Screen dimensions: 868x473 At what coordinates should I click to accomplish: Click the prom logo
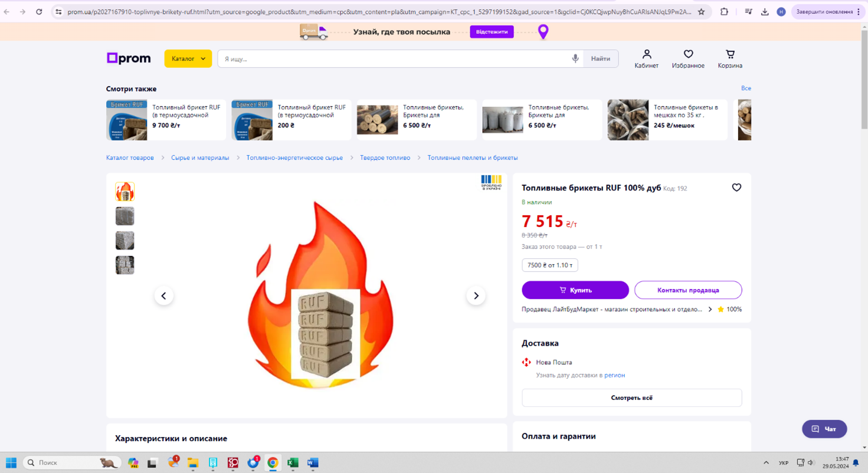click(129, 58)
